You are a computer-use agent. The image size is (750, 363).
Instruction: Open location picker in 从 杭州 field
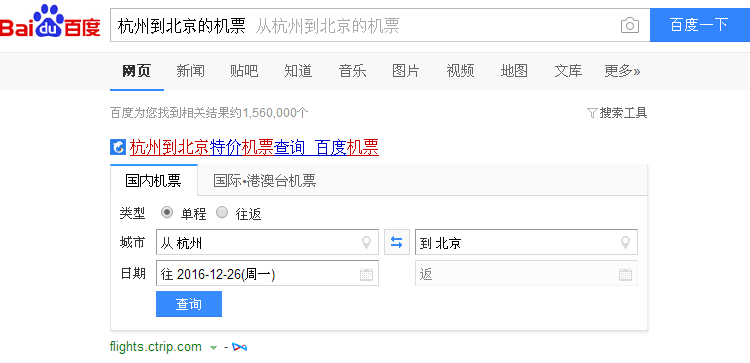click(x=366, y=243)
